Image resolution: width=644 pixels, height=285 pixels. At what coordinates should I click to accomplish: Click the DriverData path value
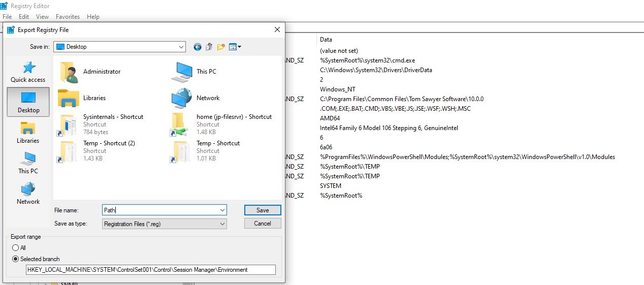(376, 70)
